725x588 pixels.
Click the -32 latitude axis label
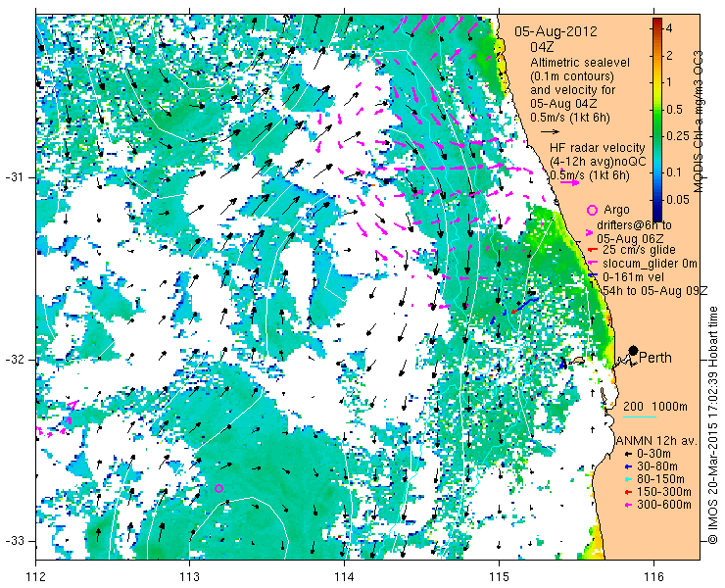click(14, 360)
